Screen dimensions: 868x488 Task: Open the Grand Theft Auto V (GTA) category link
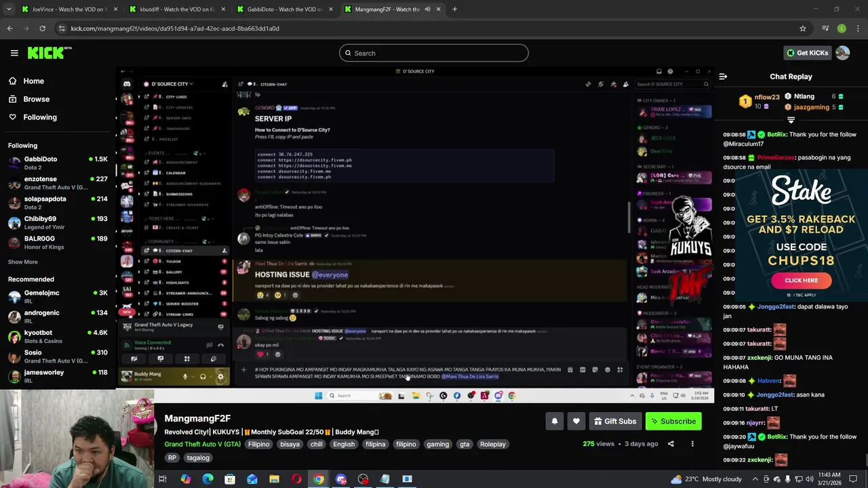tap(202, 444)
